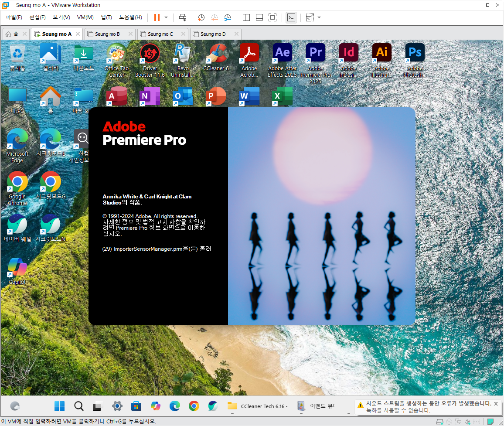Open the VM(M) menu
The image size is (504, 426).
(x=85, y=17)
